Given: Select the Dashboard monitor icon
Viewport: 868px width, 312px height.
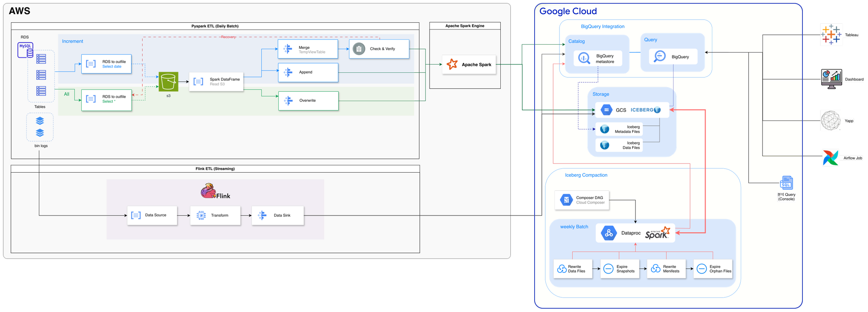Looking at the screenshot, I should (831, 79).
